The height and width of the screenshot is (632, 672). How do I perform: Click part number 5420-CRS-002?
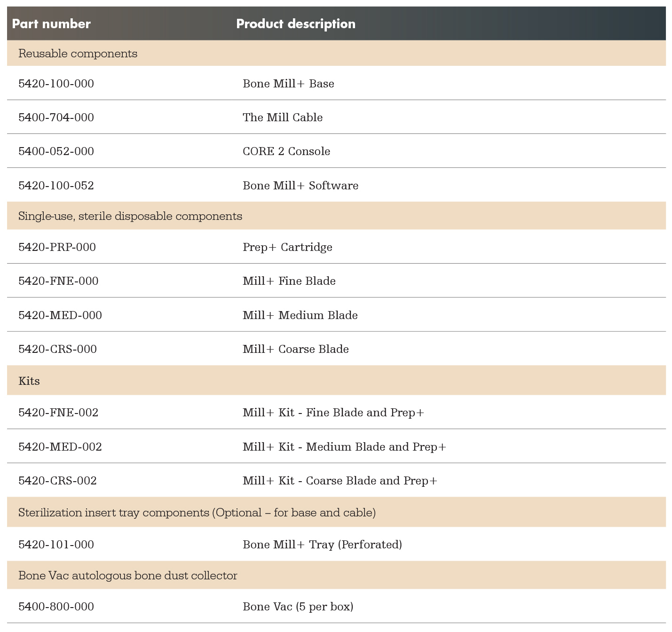[x=58, y=481]
